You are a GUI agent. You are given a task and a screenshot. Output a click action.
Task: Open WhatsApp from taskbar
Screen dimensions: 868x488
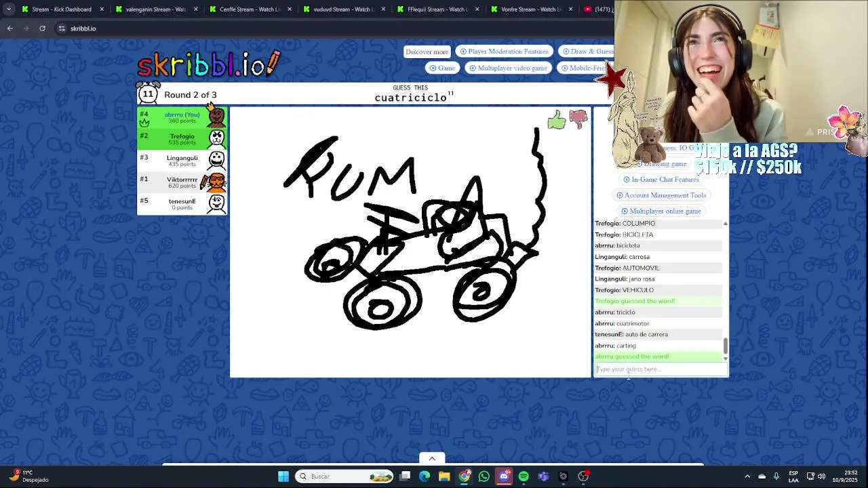484,476
